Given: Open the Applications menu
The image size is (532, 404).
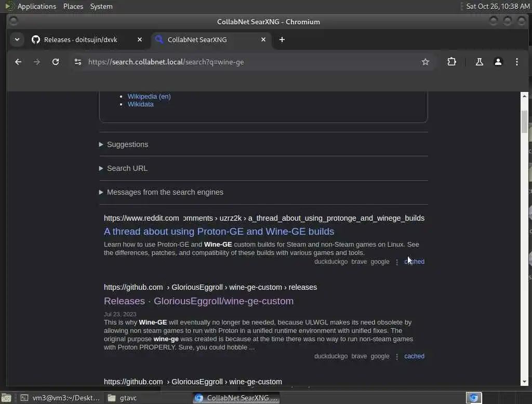Looking at the screenshot, I should point(31,6).
